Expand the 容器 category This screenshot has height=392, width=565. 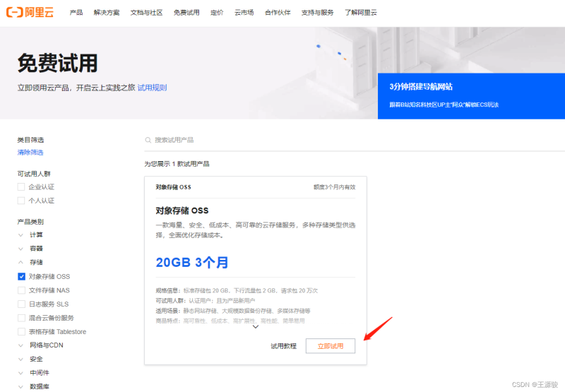pos(21,249)
